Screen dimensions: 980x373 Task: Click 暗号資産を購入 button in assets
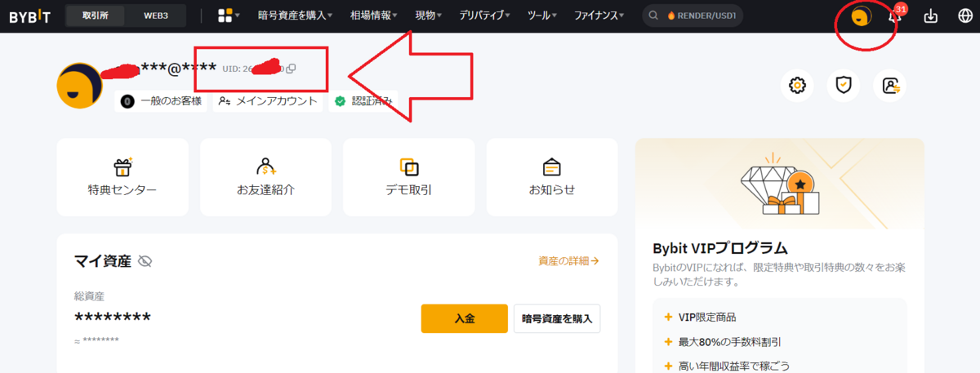557,318
